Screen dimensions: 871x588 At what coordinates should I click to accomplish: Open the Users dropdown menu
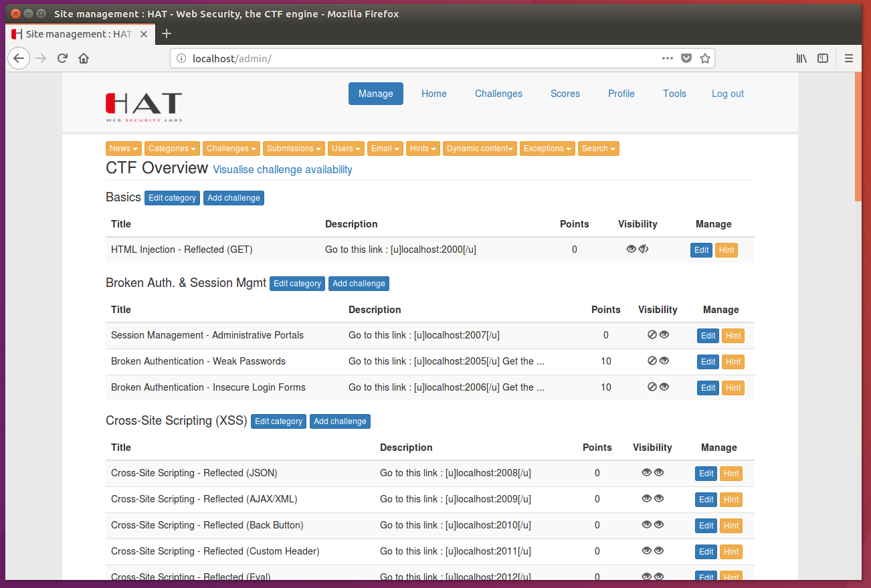(347, 149)
